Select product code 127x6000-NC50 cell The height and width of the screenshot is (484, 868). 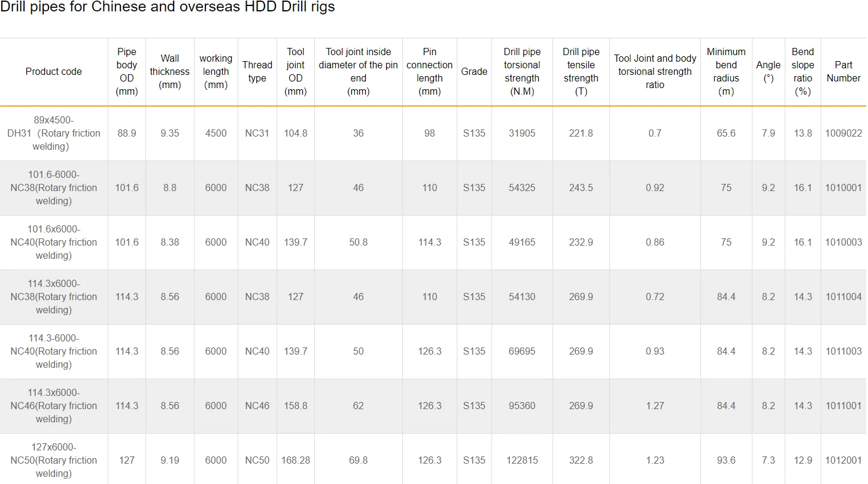tap(54, 460)
